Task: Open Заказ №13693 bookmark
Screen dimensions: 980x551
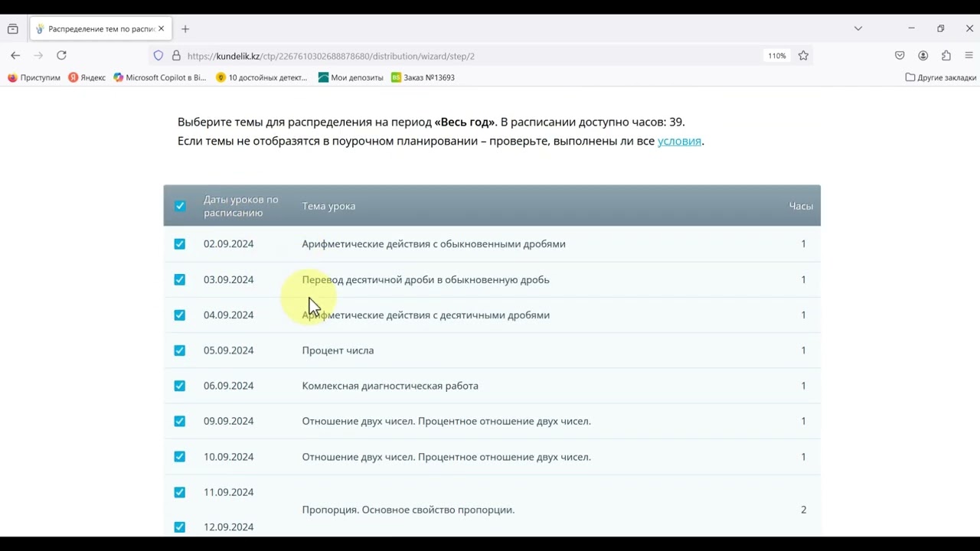Action: (423, 77)
